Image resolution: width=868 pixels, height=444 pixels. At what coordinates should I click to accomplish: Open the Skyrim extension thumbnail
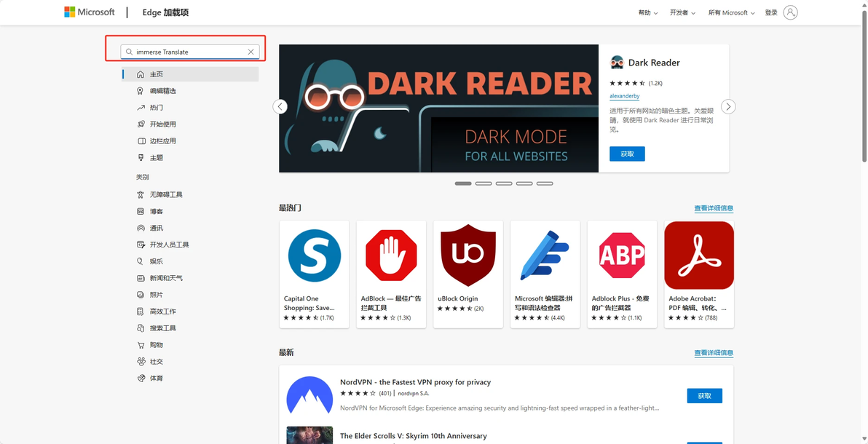pos(309,435)
